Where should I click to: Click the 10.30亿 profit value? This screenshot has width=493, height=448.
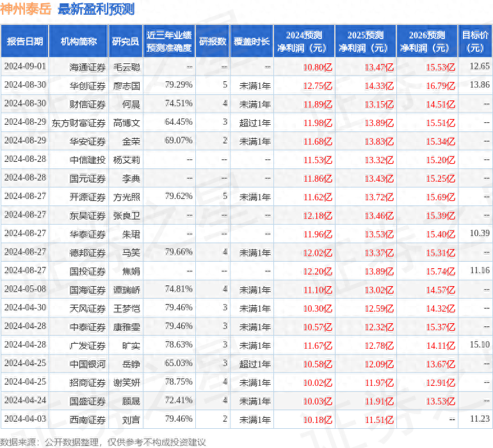click(x=318, y=308)
